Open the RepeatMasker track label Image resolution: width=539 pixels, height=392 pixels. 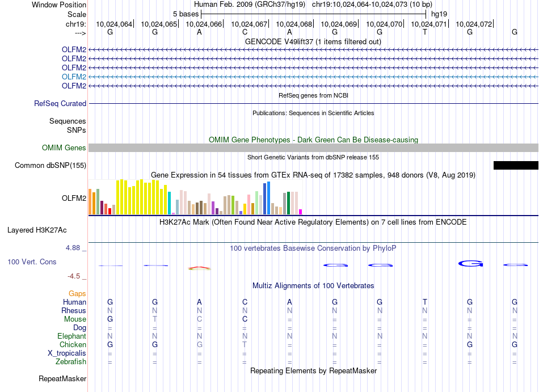62,378
